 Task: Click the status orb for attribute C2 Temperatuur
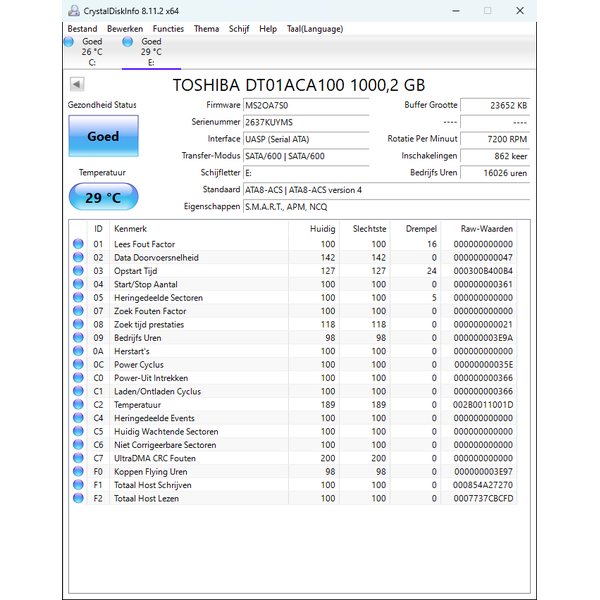(78, 404)
